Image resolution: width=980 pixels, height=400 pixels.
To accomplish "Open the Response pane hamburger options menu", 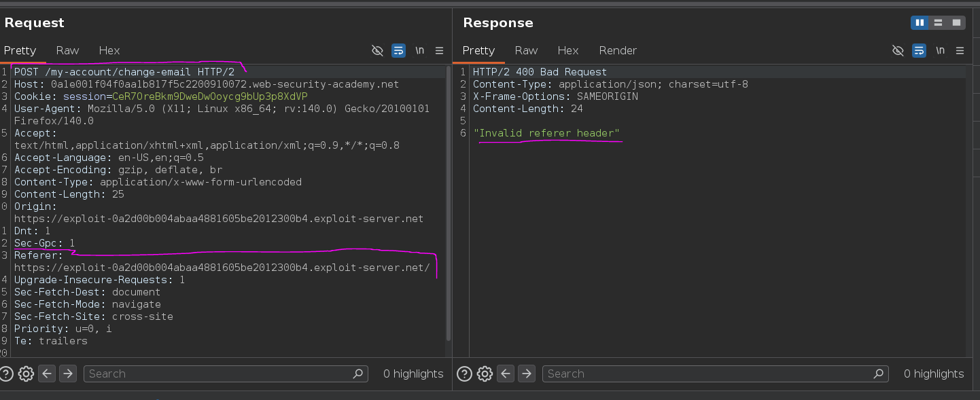I will pos(960,50).
